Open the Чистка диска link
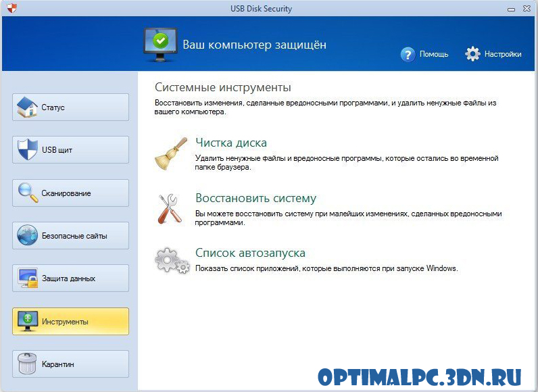Screen dimensions: 538x392 tap(231, 143)
